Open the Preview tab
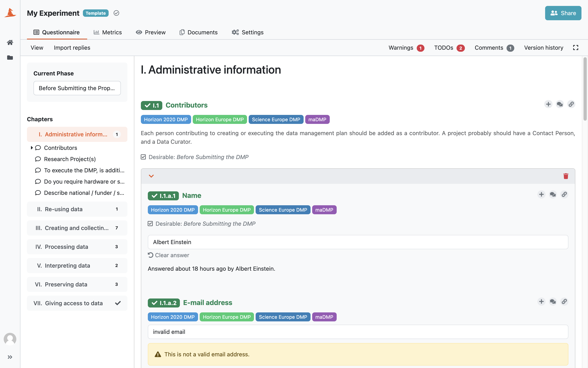 pos(151,32)
